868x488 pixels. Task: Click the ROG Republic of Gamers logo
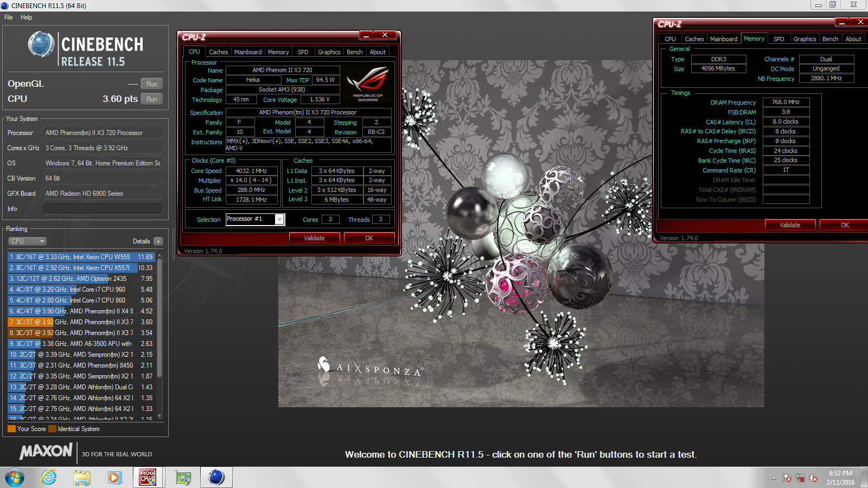368,84
